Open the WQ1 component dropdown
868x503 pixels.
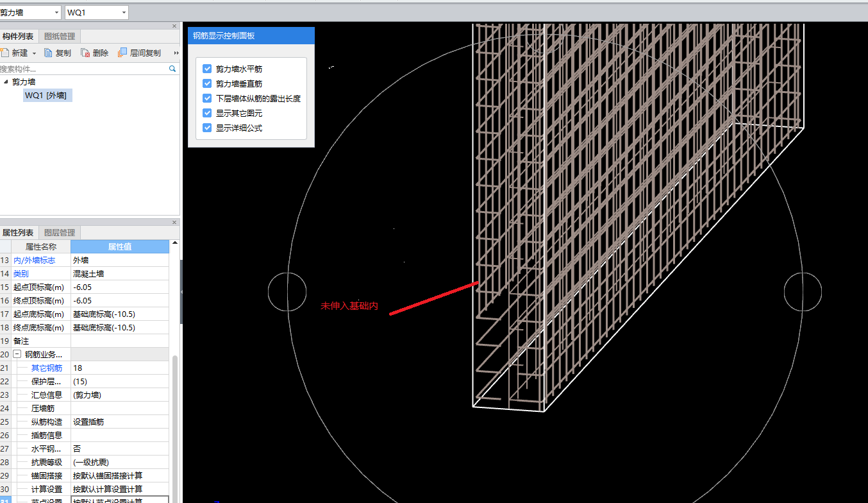(123, 12)
